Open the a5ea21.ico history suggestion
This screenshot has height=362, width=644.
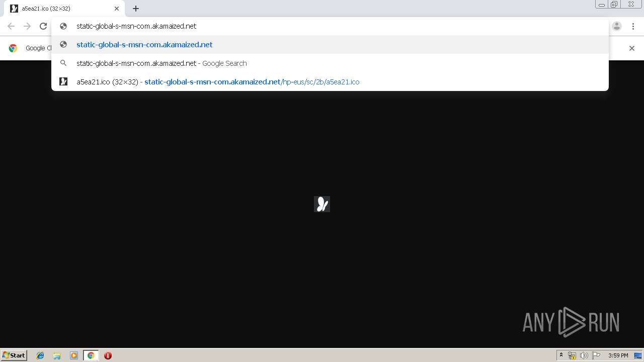tap(330, 82)
